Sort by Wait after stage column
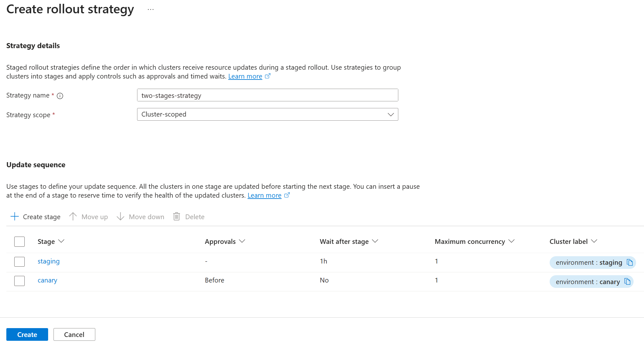 click(x=349, y=241)
